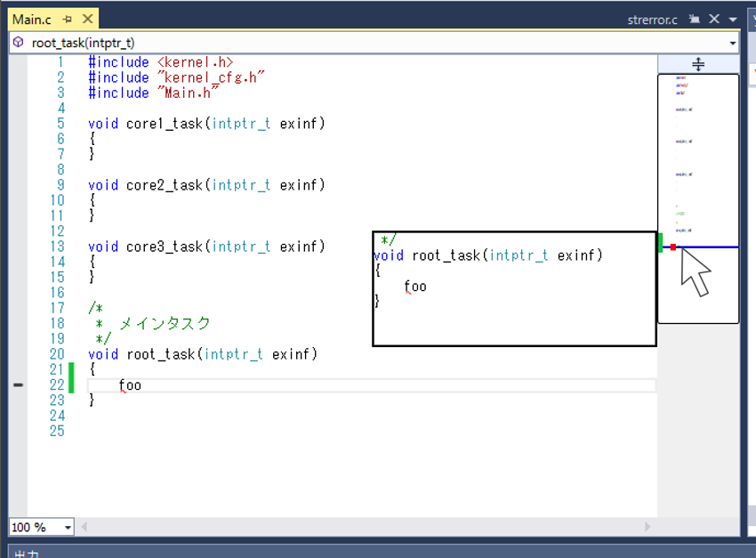Click the editor split window handle icon
The image size is (756, 558).
coord(698,64)
